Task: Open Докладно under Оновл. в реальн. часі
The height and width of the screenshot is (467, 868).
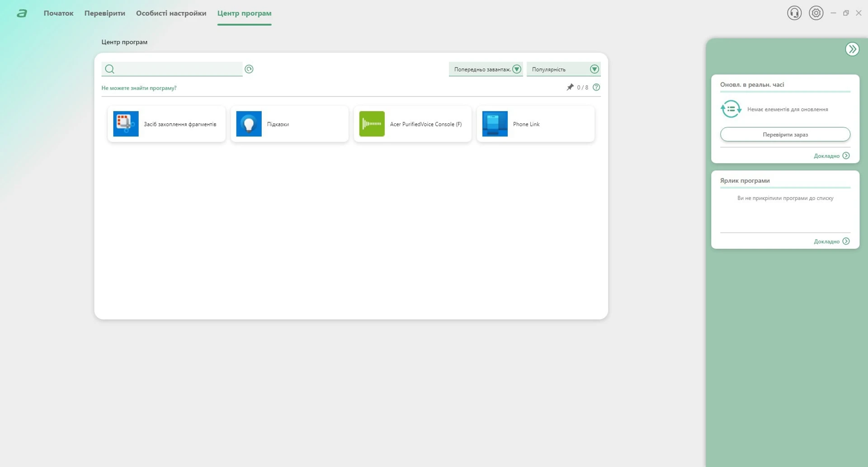Action: pyautogui.click(x=832, y=156)
